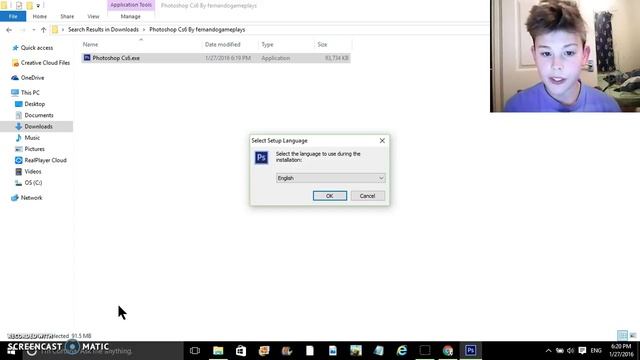
Task: Open Quick access in sidebar
Action: click(37, 48)
